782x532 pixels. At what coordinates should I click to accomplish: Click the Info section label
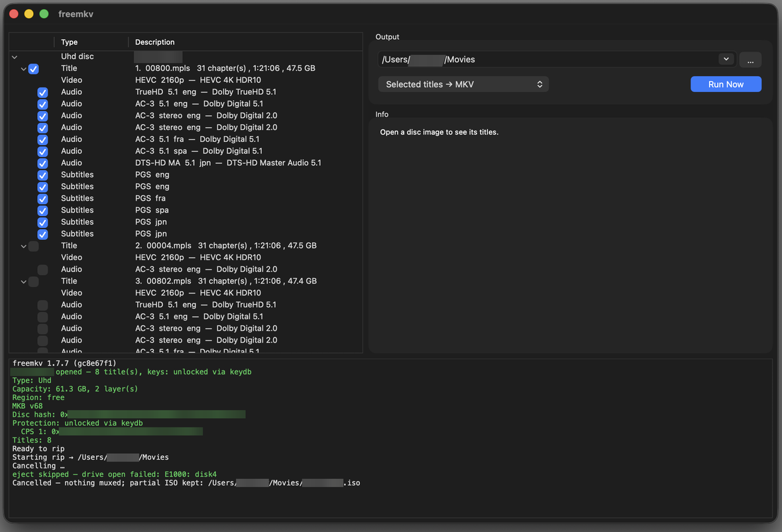click(x=382, y=115)
